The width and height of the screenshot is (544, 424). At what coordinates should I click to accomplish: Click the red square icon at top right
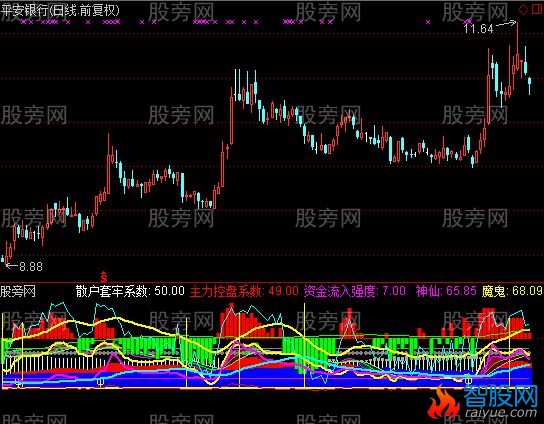(537, 9)
